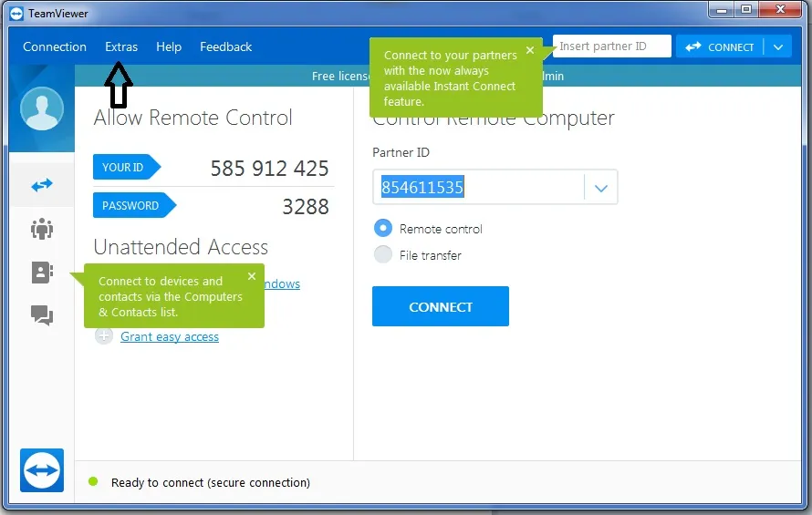
Task: Expand the Partner ID history dropdown
Action: tap(600, 188)
